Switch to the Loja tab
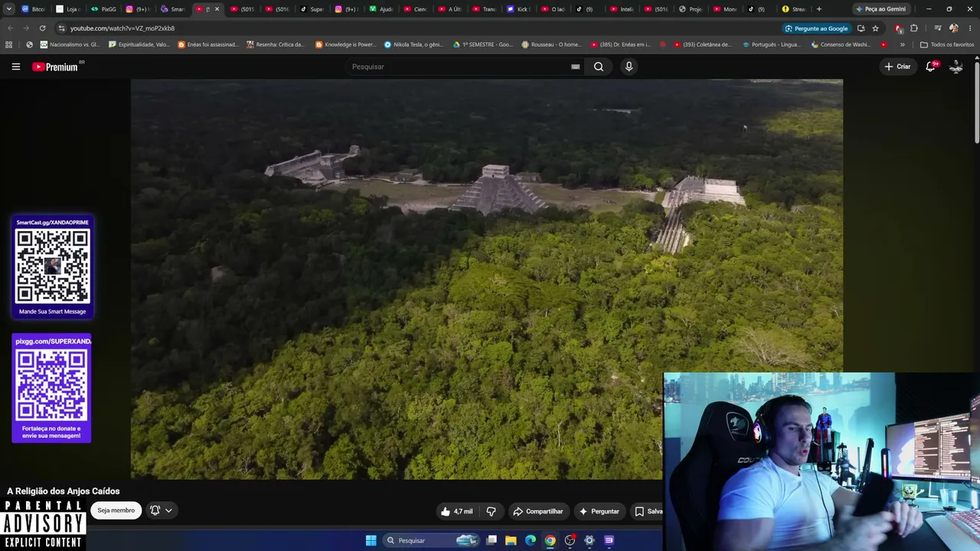The image size is (980, 551). click(x=68, y=9)
